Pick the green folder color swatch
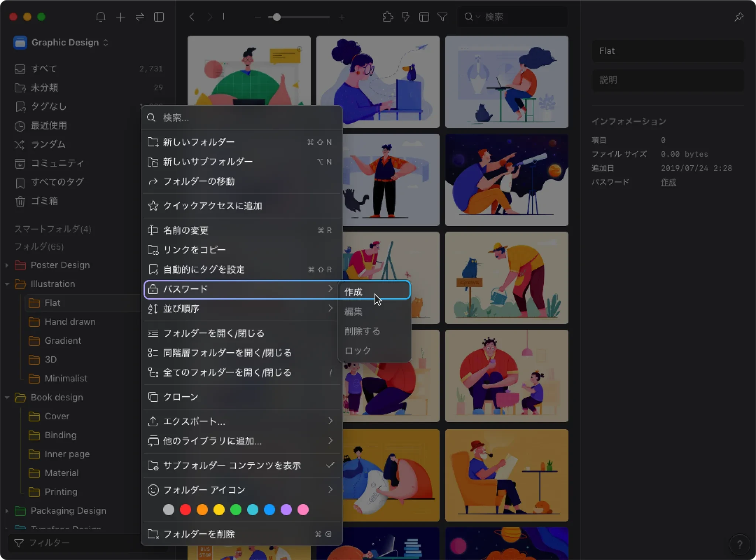756x560 pixels. click(236, 510)
